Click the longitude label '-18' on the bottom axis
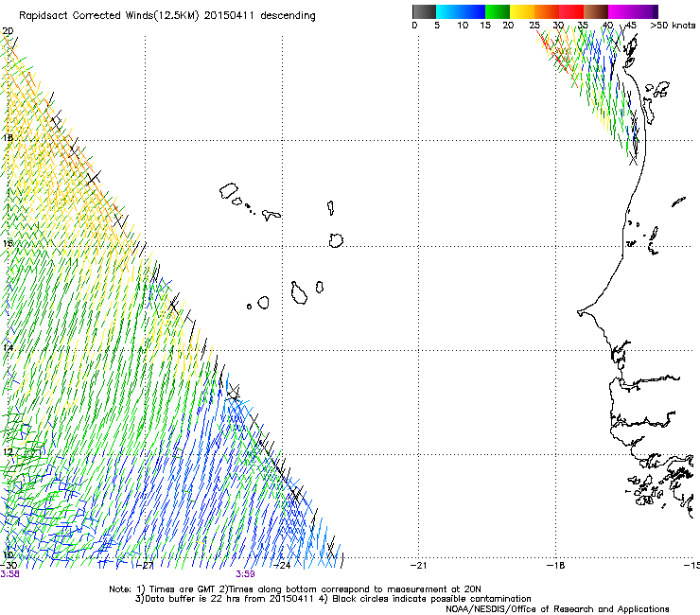700x615 pixels. coord(555,566)
